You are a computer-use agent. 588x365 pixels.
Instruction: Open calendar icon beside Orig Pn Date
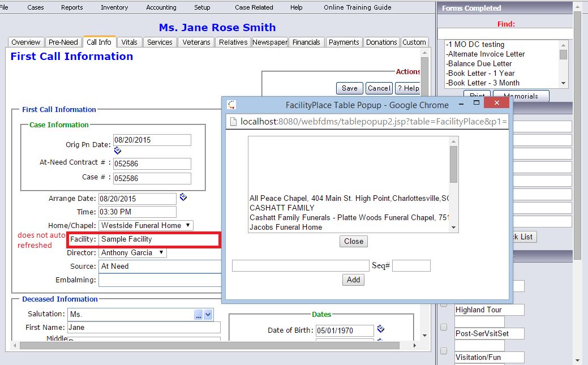[x=117, y=151]
